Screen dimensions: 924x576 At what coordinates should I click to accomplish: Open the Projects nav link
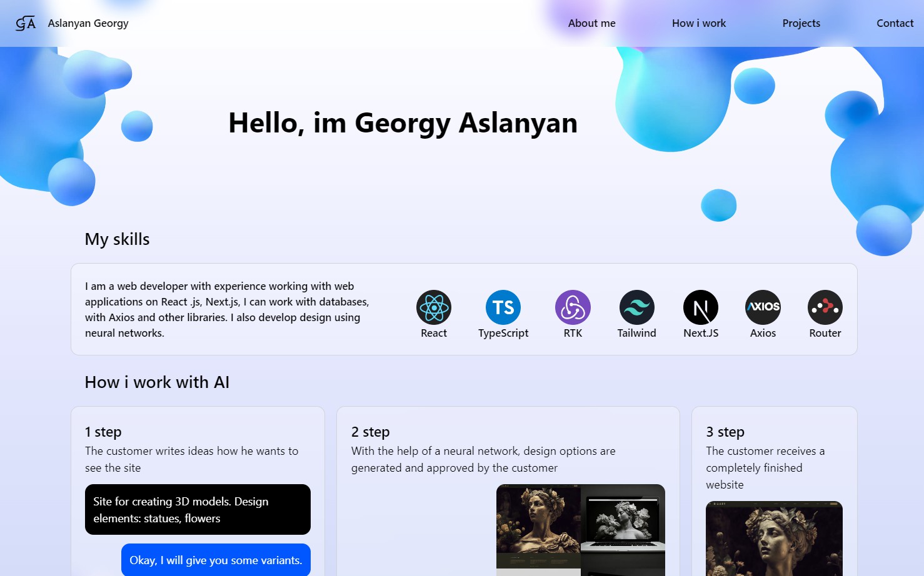(x=801, y=23)
